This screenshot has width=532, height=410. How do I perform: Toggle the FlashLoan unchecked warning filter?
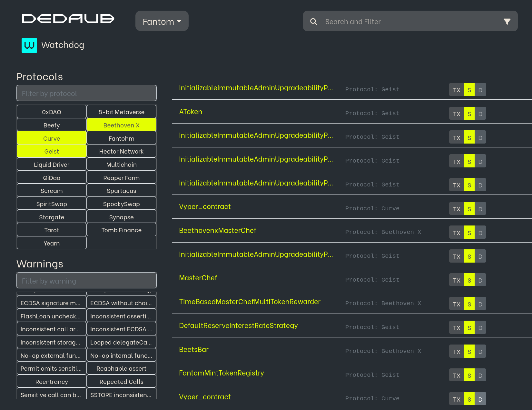(52, 316)
